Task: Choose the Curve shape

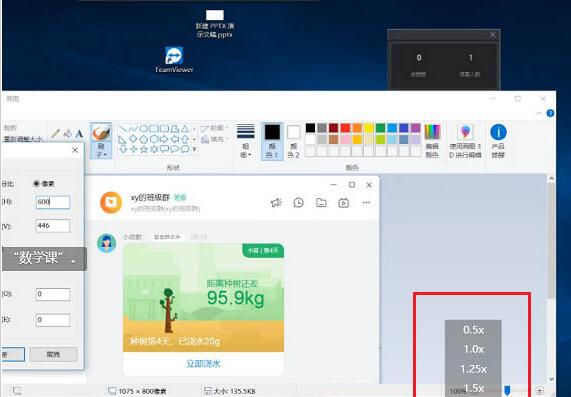Action: (x=133, y=129)
